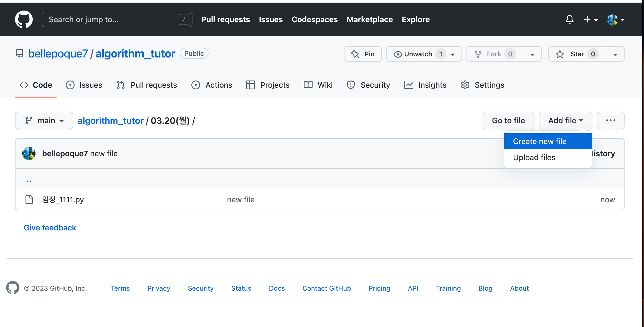The height and width of the screenshot is (327, 644).
Task: Open the main branch dropdown
Action: 44,120
